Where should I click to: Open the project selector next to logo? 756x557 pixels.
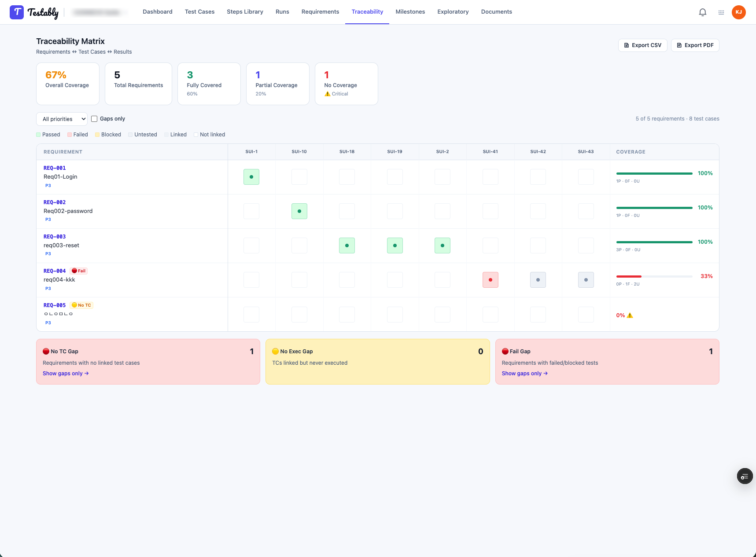100,12
